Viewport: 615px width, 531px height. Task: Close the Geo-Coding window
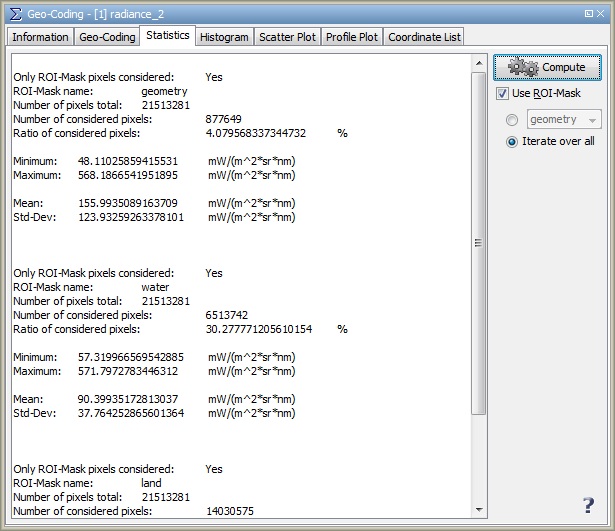[x=602, y=13]
